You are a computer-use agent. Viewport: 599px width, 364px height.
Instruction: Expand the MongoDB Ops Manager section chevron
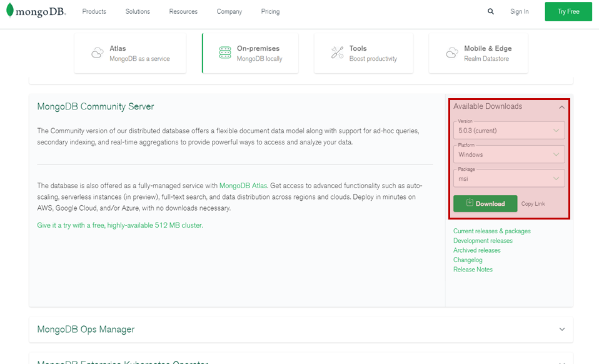562,329
